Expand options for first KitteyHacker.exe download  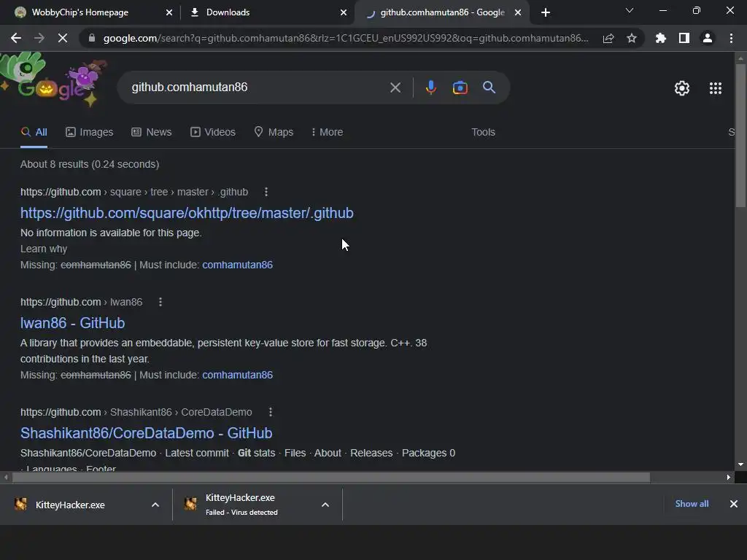pyautogui.click(x=155, y=505)
